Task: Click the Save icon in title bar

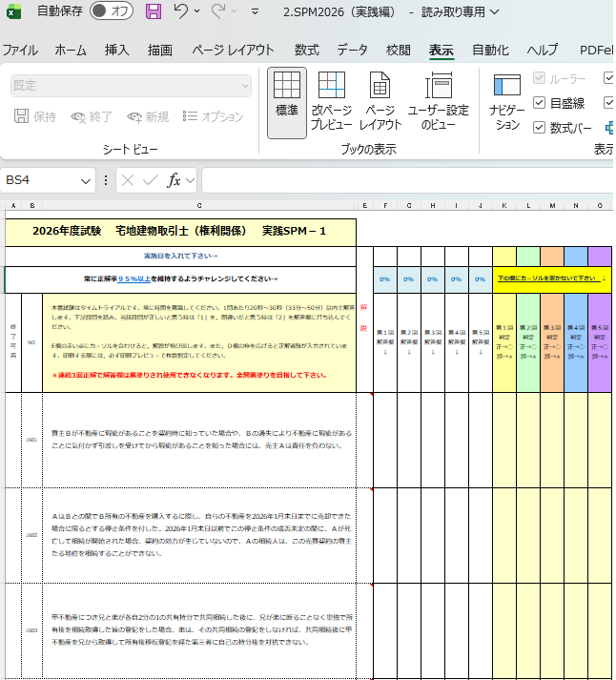Action: point(153,12)
